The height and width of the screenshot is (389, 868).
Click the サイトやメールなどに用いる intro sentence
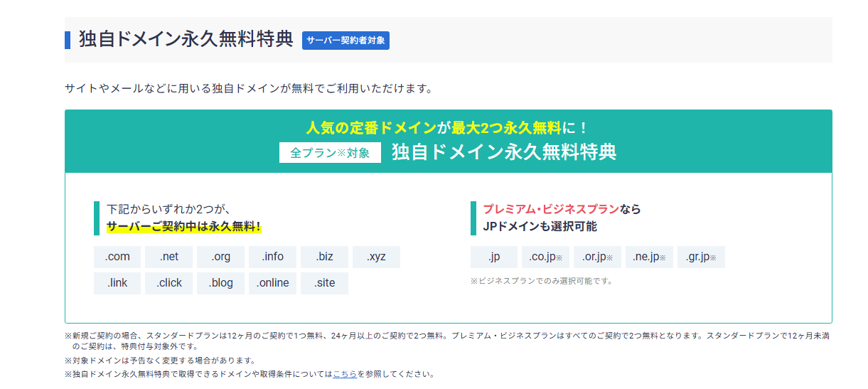(x=248, y=89)
